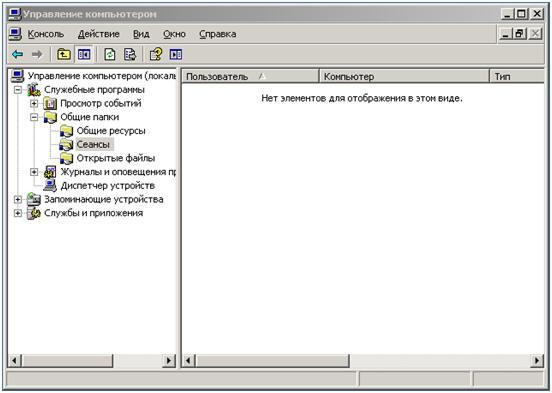The width and height of the screenshot is (552, 393).
Task: Open the Действие menu
Action: coord(99,34)
